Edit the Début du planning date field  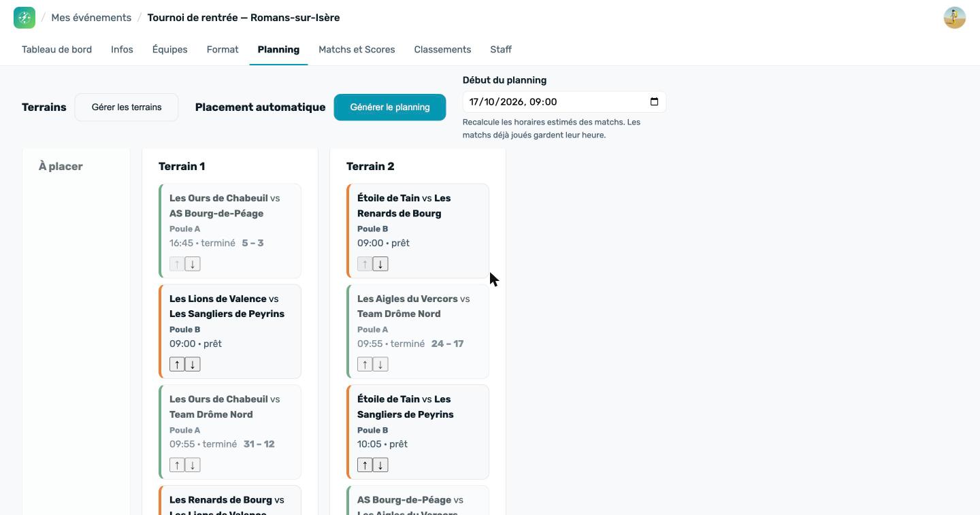tap(564, 102)
